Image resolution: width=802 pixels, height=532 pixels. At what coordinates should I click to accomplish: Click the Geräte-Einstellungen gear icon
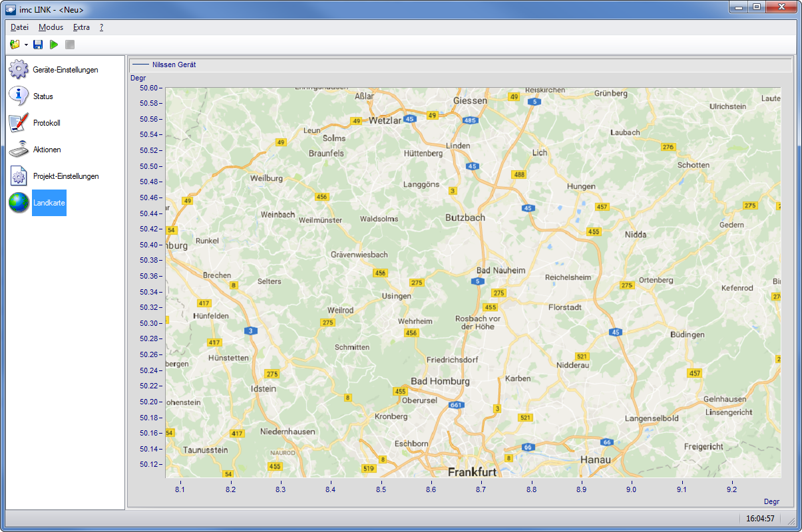tap(19, 70)
